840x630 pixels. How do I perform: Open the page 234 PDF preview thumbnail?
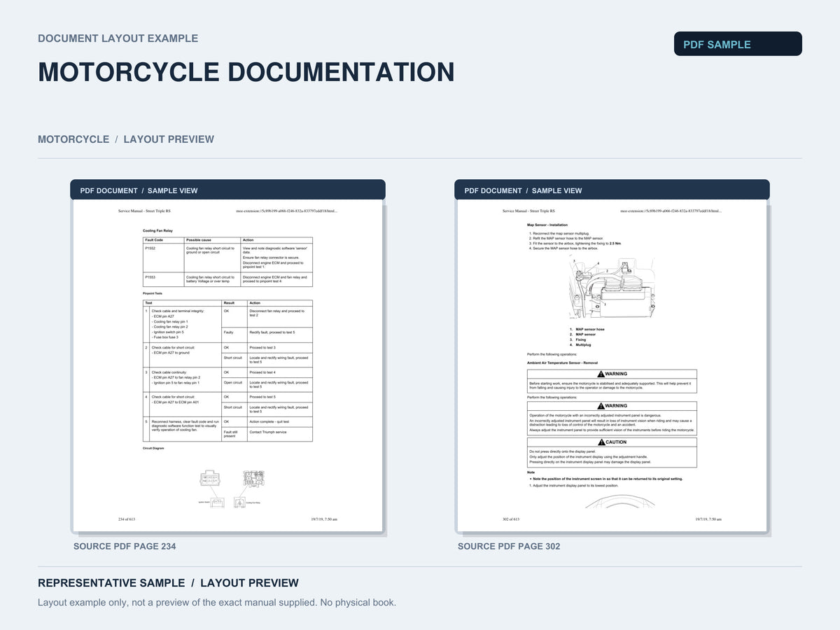pos(227,365)
